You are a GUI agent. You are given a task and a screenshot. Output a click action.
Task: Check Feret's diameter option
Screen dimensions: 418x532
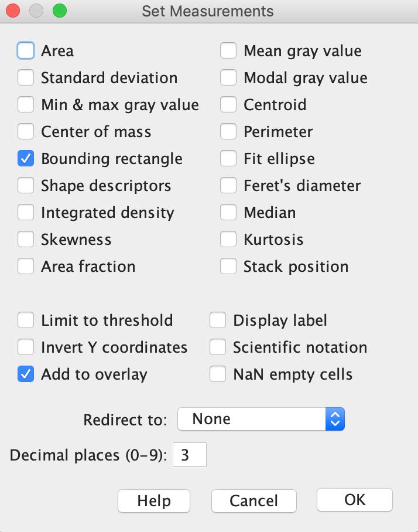(x=228, y=186)
